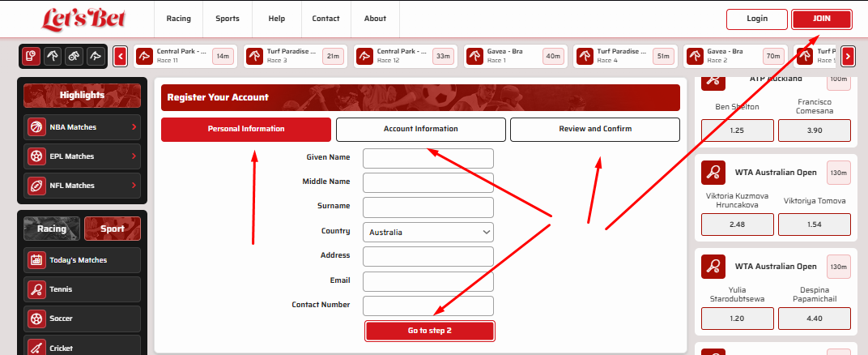Open the Country dropdown

428,232
